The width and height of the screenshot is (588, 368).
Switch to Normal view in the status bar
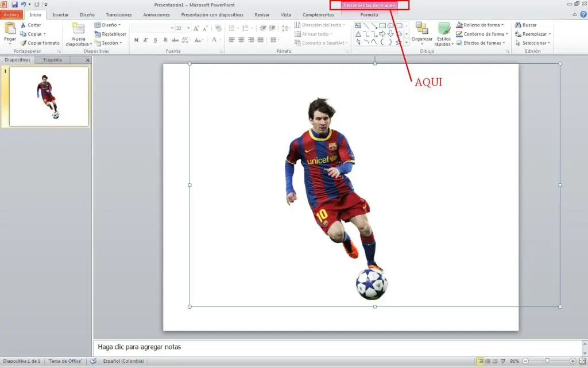[479, 361]
